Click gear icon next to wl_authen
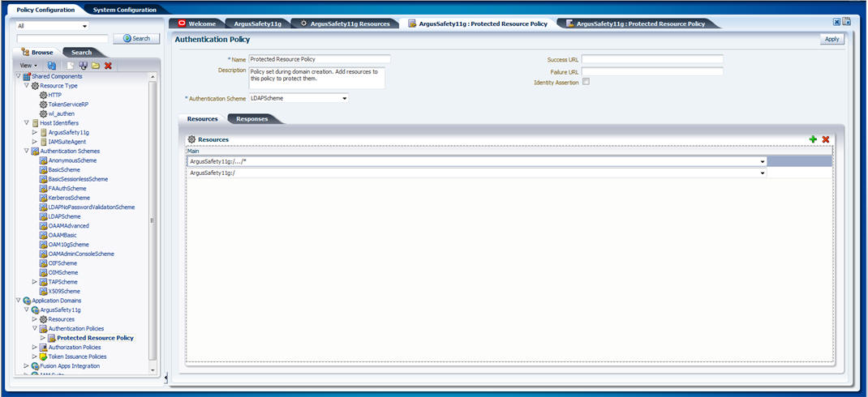This screenshot has height=397, width=868. 43,113
